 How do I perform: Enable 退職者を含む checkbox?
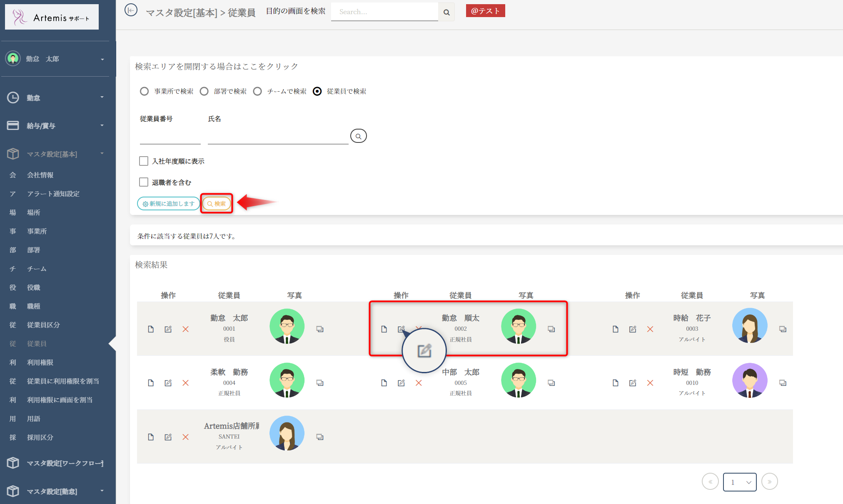click(x=144, y=182)
